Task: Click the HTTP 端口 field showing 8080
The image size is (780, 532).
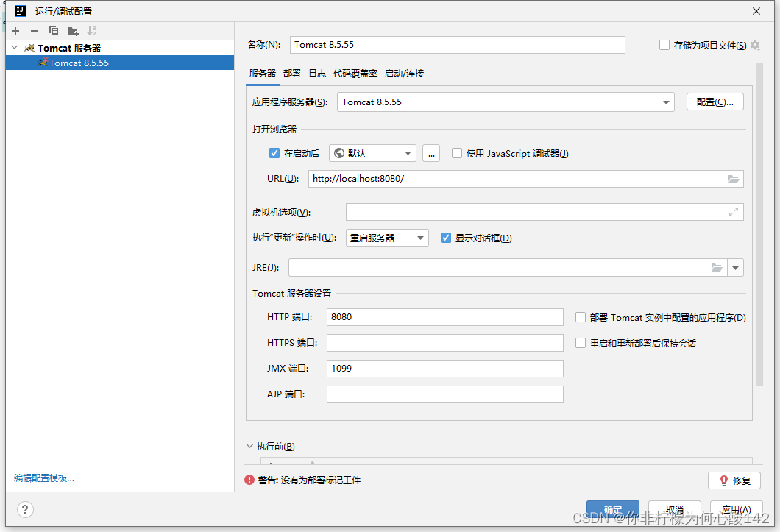Action: (444, 317)
